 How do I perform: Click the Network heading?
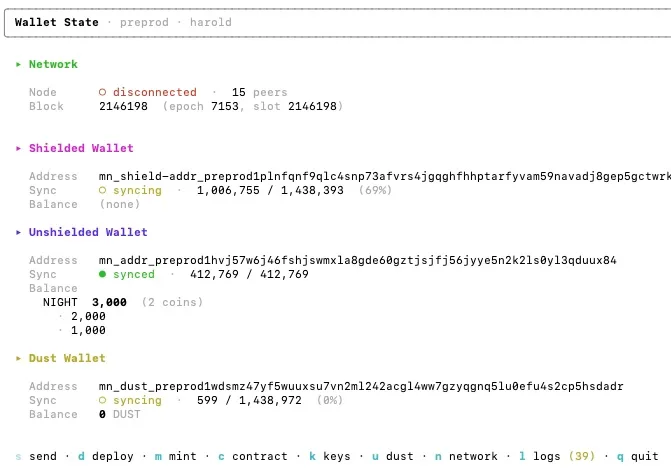pos(53,64)
